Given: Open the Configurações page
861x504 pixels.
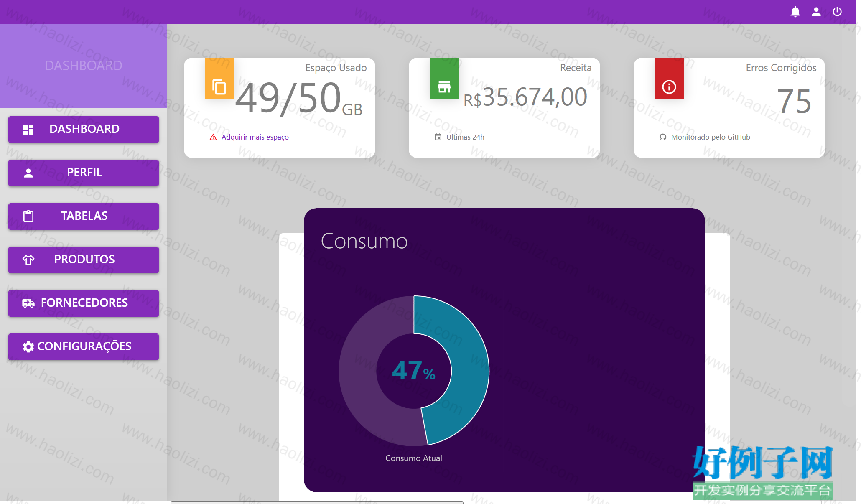Looking at the screenshot, I should [x=84, y=346].
